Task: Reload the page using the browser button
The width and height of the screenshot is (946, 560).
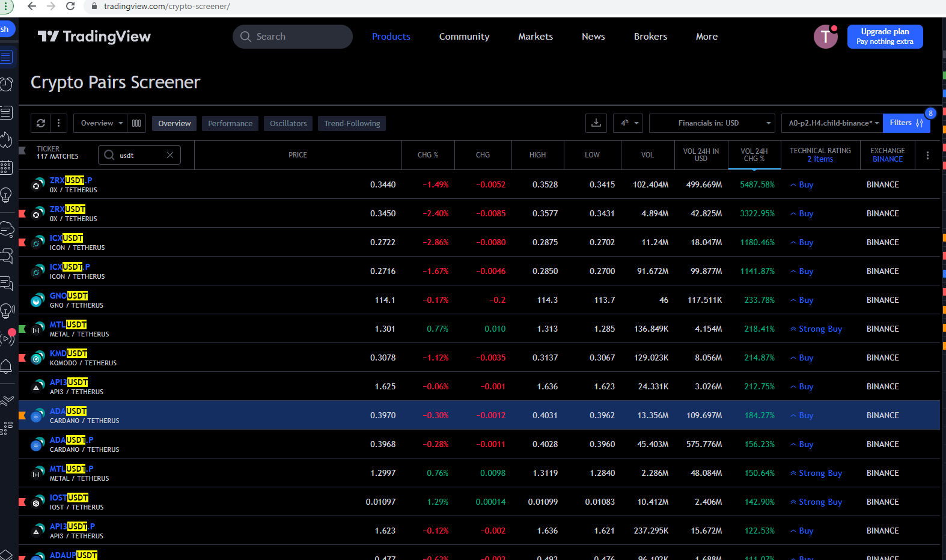Action: pyautogui.click(x=70, y=6)
